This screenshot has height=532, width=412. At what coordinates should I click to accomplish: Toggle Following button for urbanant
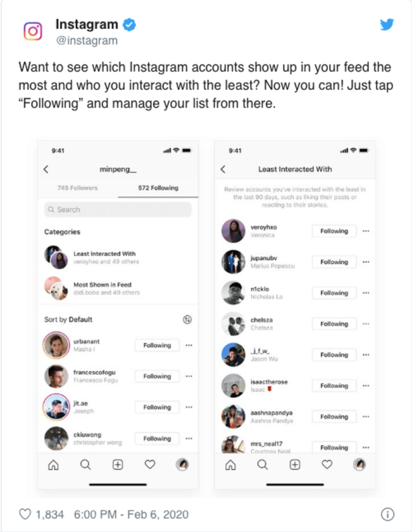pyautogui.click(x=157, y=345)
